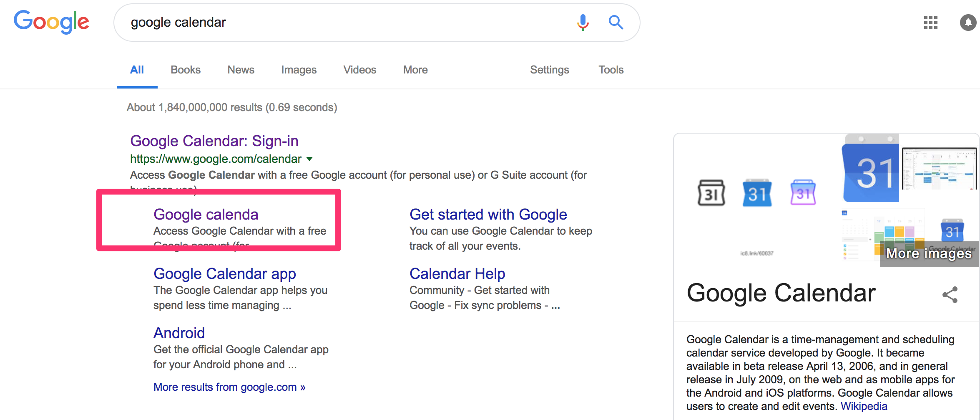Image resolution: width=980 pixels, height=420 pixels.
Task: Open the Google apps grid menu
Action: pos(930,23)
